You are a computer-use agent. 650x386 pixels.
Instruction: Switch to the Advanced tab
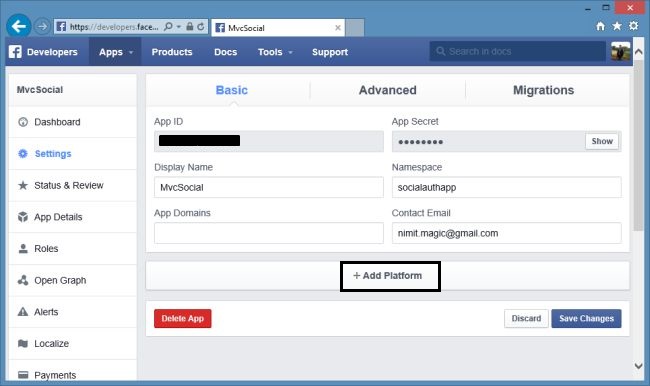click(388, 90)
